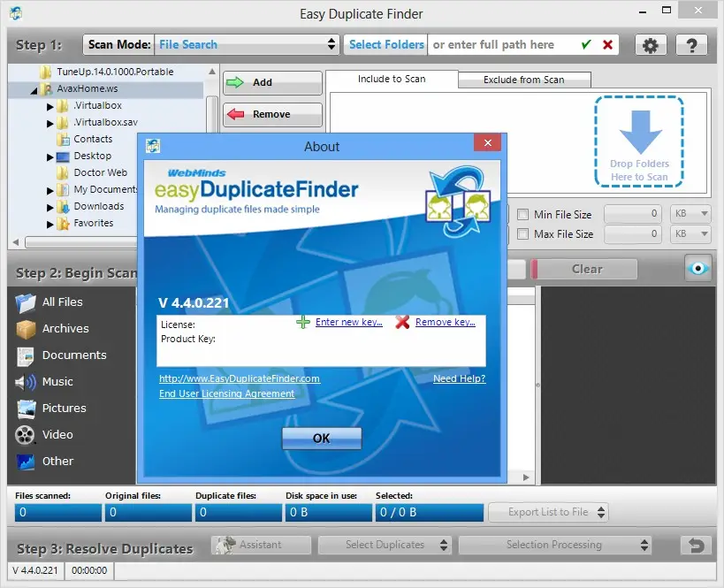The height and width of the screenshot is (588, 724).
Task: Close the About dialog with red X
Action: 488,142
